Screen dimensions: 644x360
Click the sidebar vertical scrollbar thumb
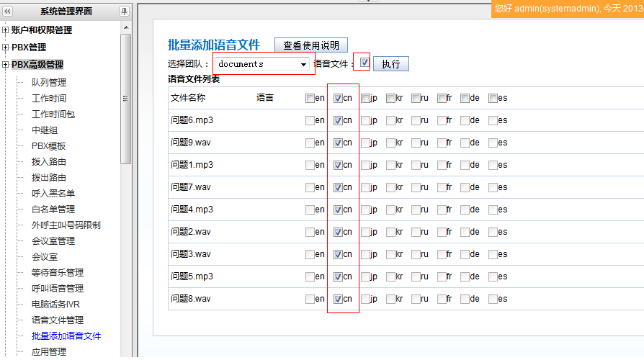click(x=125, y=97)
